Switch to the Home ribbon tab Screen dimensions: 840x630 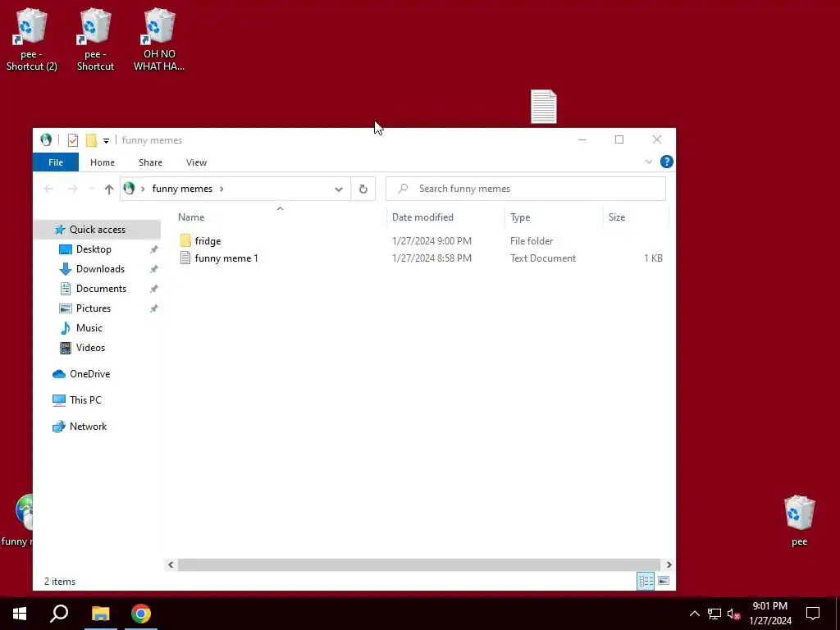[x=103, y=162]
